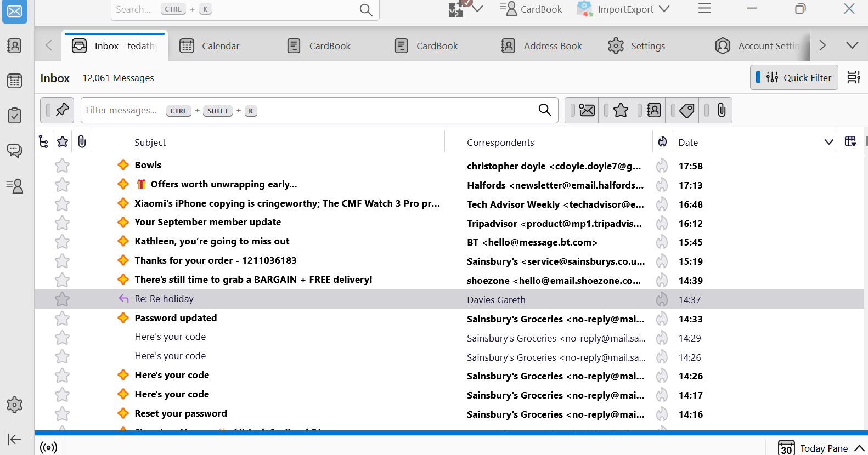The height and width of the screenshot is (455, 868).
Task: Toggle the attachment quick filter
Action: tap(721, 110)
